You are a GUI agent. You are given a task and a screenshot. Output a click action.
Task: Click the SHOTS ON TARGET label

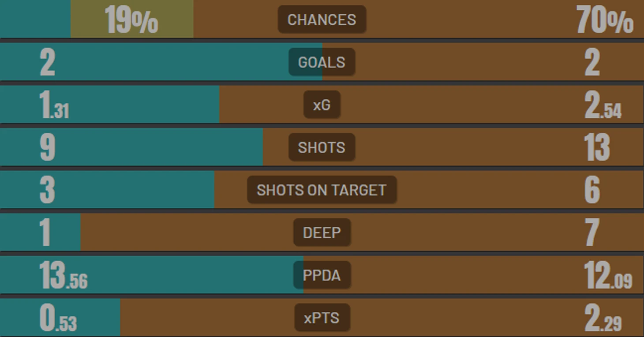tap(322, 190)
